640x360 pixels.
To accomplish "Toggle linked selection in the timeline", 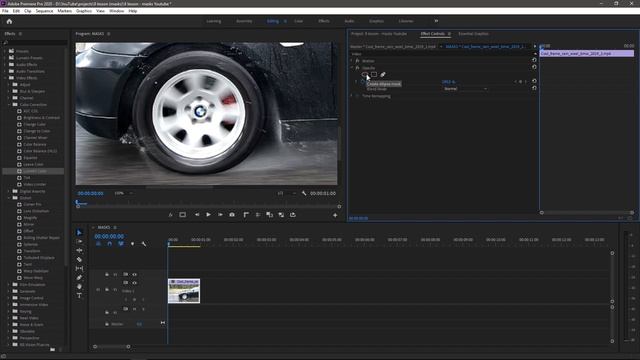I will pyautogui.click(x=121, y=244).
